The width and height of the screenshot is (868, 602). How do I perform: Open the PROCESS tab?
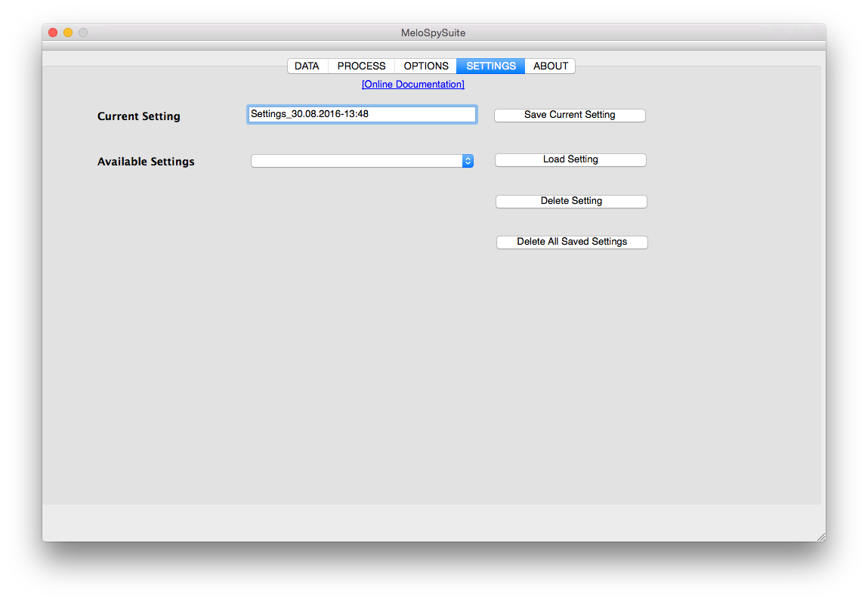(x=362, y=66)
